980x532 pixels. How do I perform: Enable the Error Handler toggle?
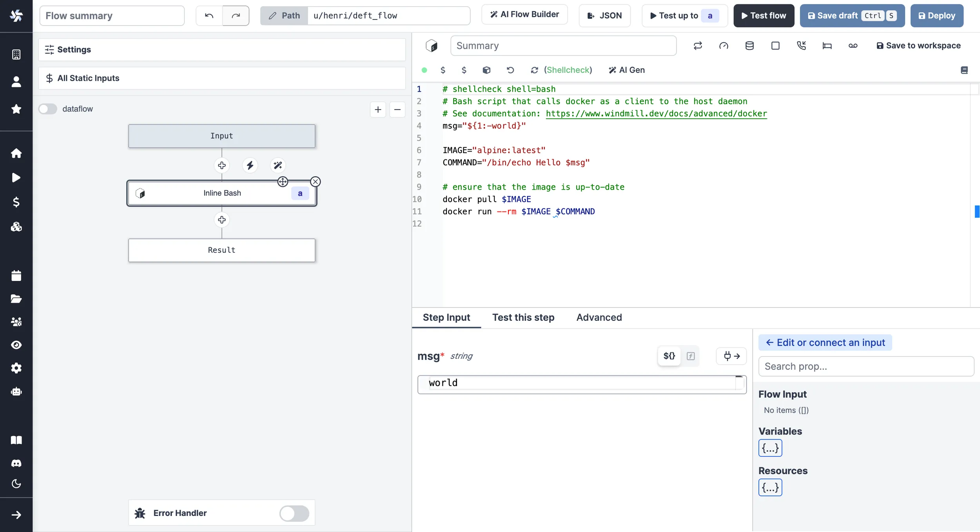pos(294,513)
